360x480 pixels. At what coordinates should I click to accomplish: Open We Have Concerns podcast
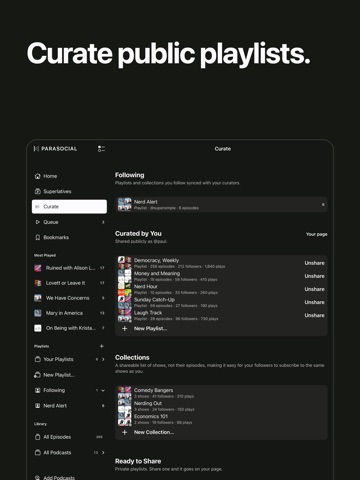coord(69,298)
